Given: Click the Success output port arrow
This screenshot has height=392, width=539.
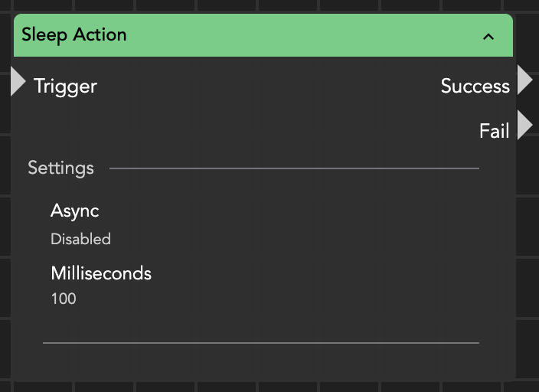Looking at the screenshot, I should coord(524,80).
